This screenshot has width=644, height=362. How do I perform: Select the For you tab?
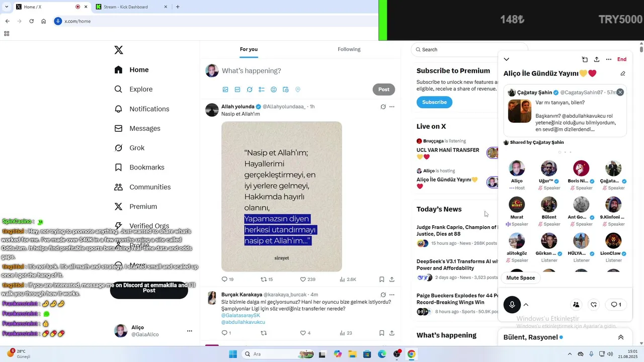[x=249, y=49]
